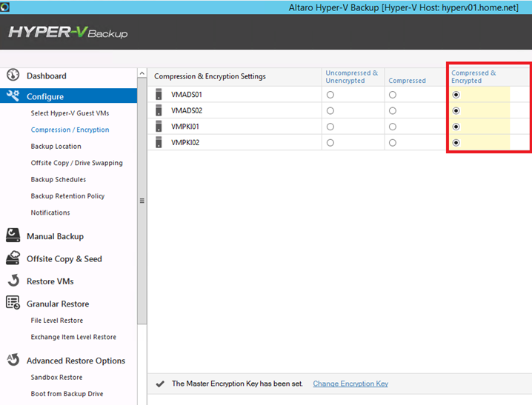Click 'The Master Encryption Key has been set' text

pos(237,384)
